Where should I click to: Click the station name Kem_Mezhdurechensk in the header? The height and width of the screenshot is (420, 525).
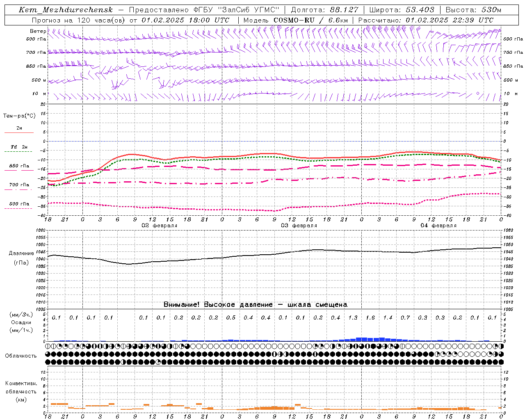tap(66, 10)
